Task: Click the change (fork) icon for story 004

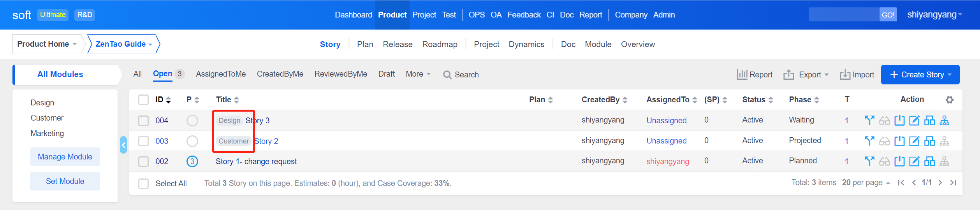Action: coord(869,121)
